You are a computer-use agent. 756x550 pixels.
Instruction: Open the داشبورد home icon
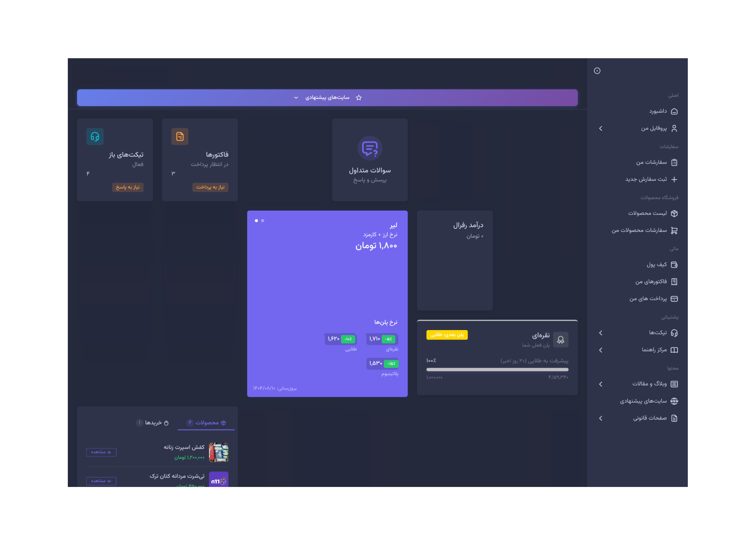pos(674,111)
